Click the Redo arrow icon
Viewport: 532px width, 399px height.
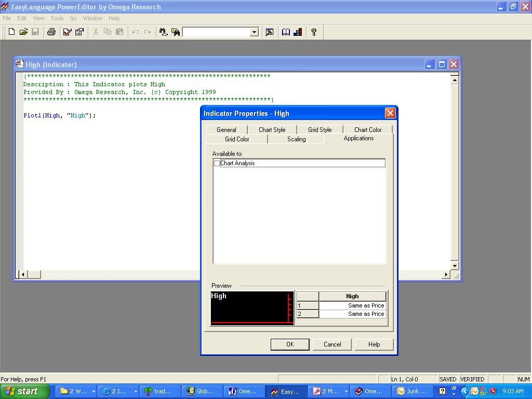147,32
